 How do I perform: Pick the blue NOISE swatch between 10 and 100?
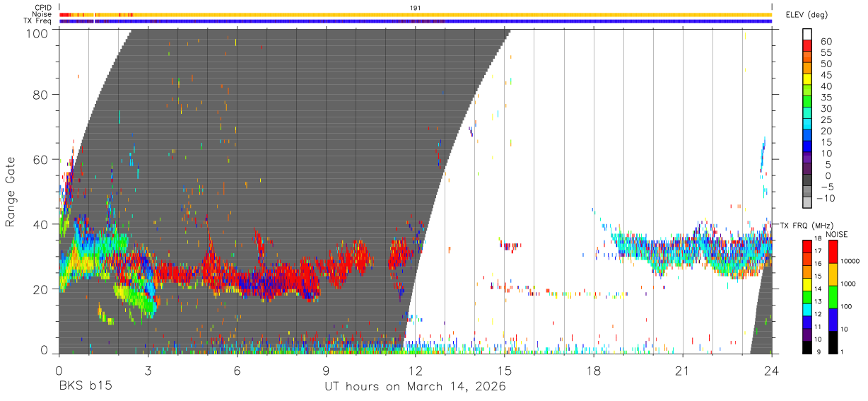(x=832, y=320)
